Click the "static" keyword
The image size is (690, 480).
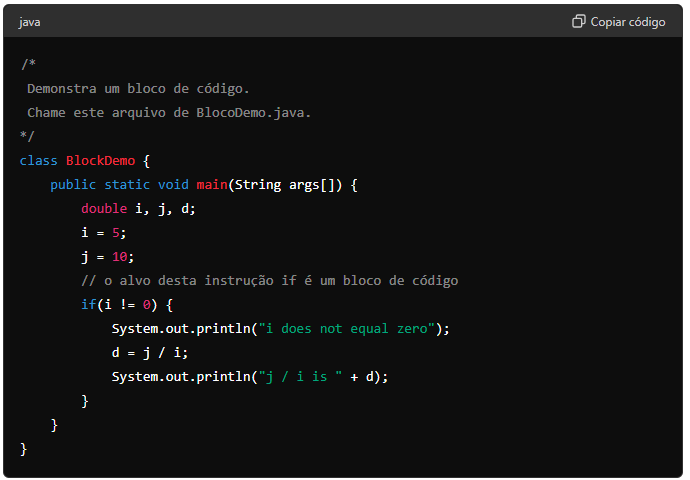(x=127, y=184)
